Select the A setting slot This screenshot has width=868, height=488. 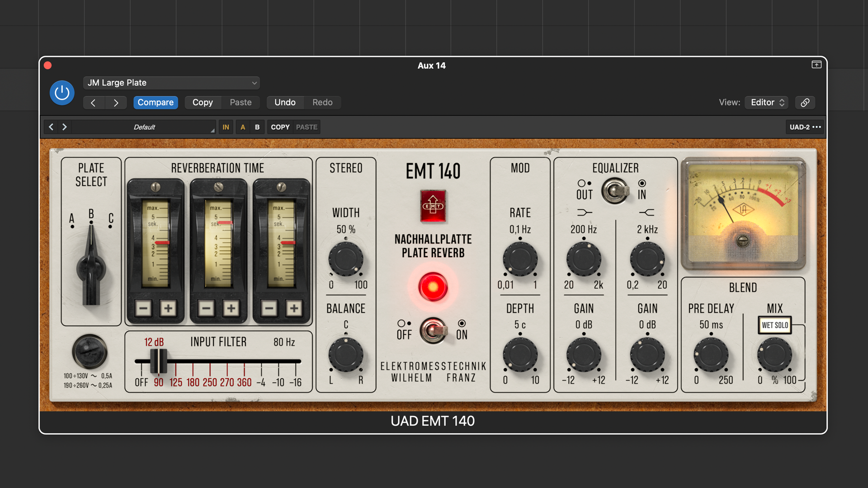[x=243, y=127]
